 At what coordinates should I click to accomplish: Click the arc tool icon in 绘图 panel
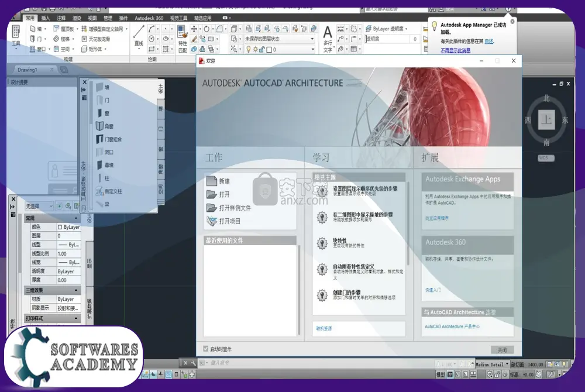click(152, 29)
